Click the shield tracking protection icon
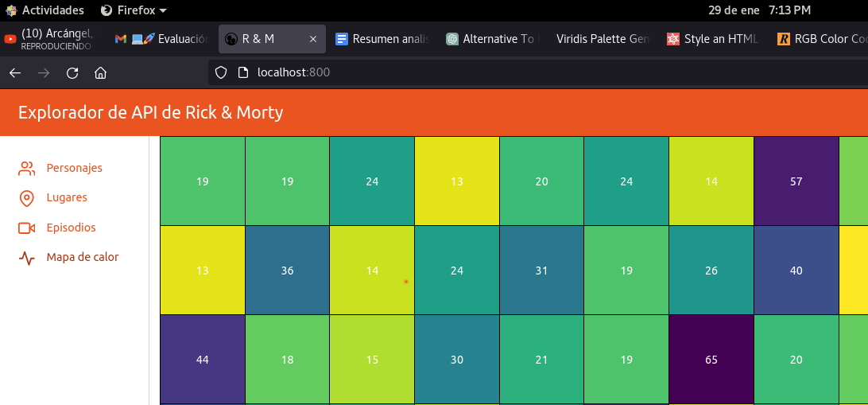 click(221, 72)
